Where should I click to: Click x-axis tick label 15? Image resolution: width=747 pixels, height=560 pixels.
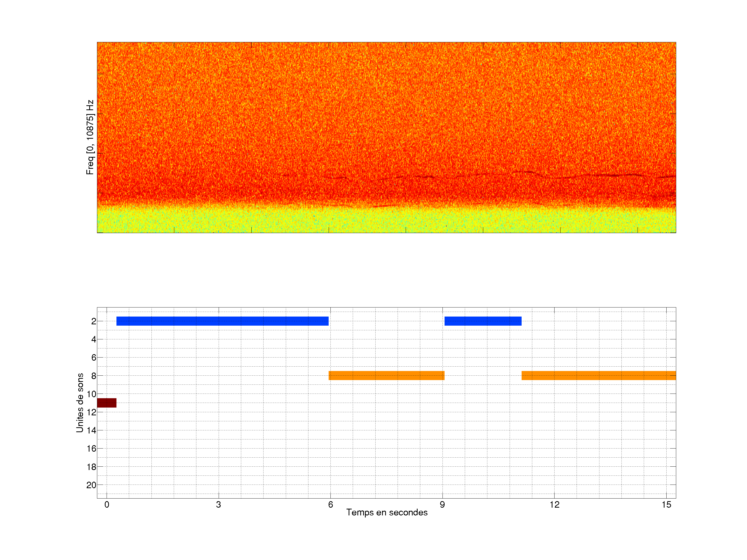[666, 505]
